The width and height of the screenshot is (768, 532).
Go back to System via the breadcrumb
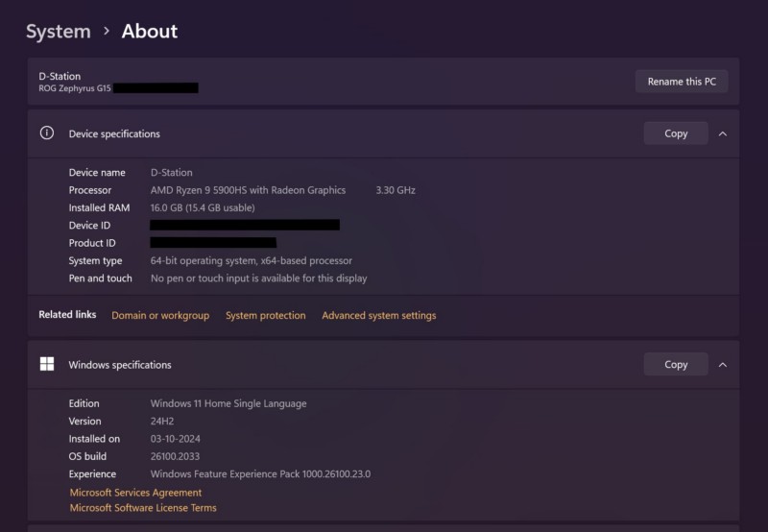pyautogui.click(x=58, y=32)
